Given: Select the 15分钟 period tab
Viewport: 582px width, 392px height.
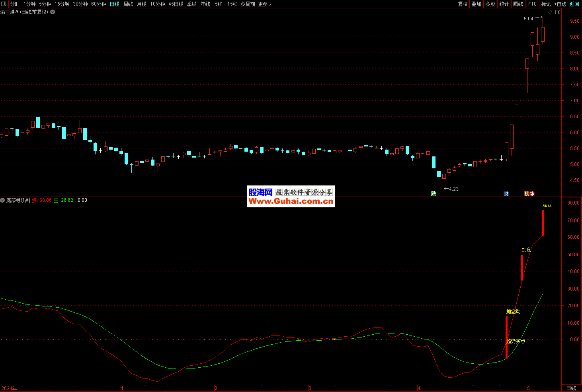Looking at the screenshot, I should [x=62, y=4].
